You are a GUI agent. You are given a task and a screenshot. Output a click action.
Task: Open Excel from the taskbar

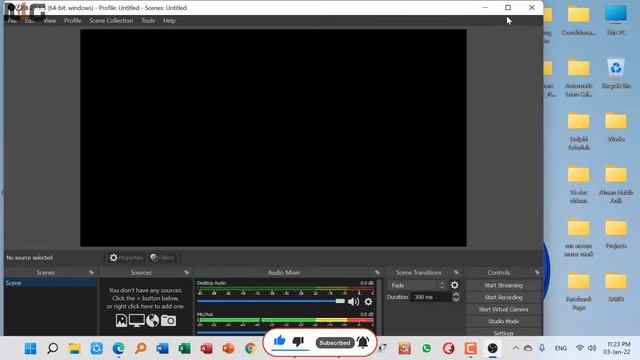tap(184, 349)
